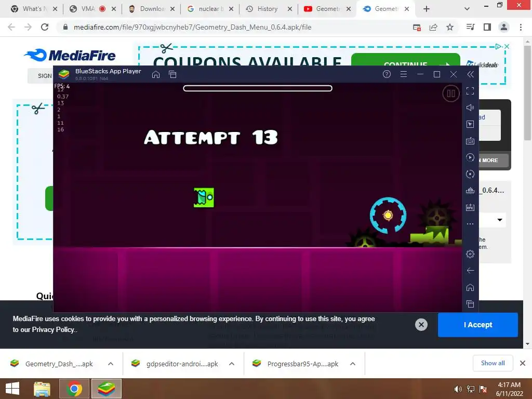Open BlueStacks sidebar more options dots
Screen dimensions: 532x399
470,224
